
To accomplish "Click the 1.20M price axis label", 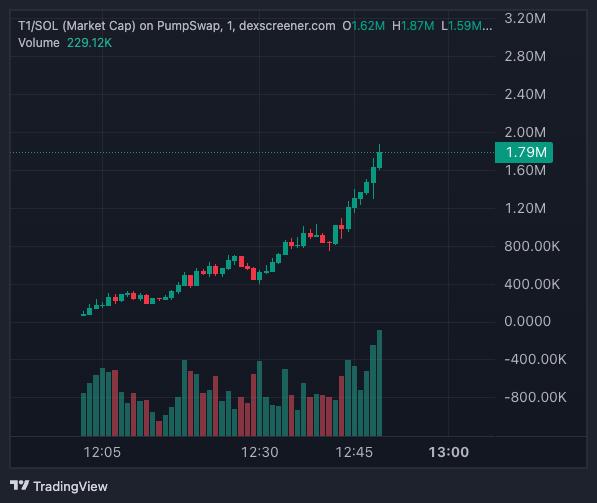I will point(525,208).
